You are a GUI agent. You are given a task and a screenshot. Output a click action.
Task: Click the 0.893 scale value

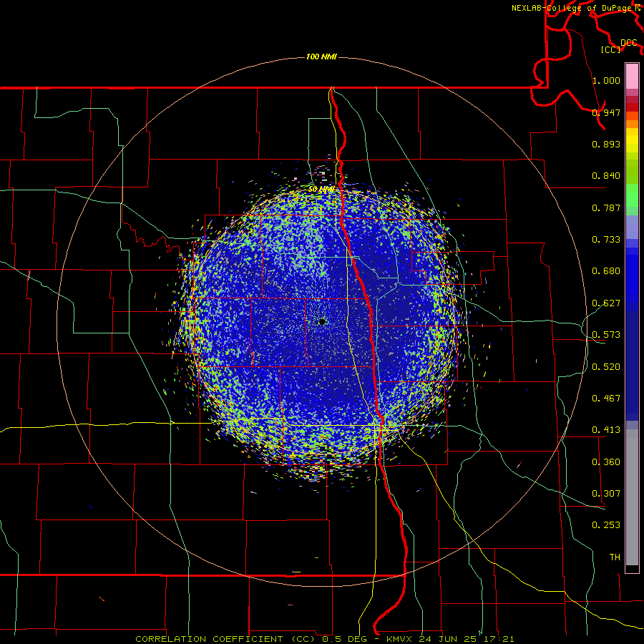pos(606,144)
